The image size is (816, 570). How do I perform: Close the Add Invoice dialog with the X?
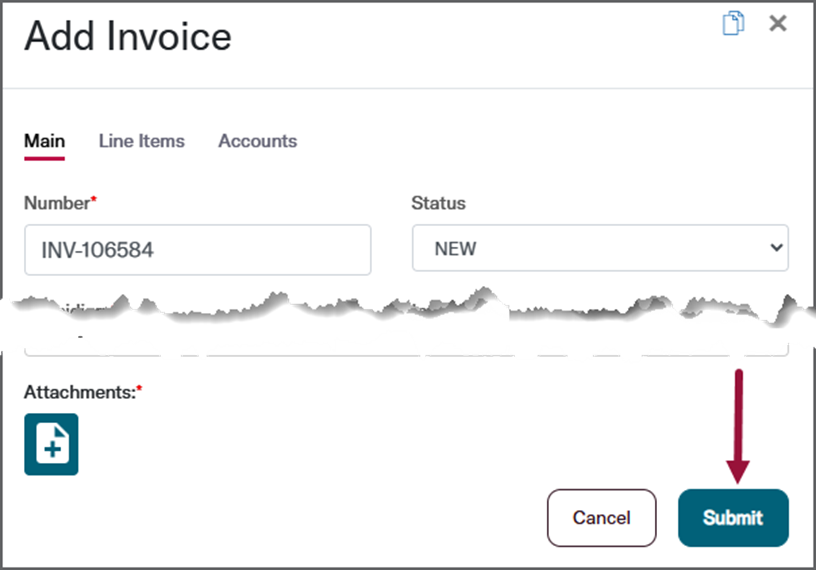click(778, 23)
